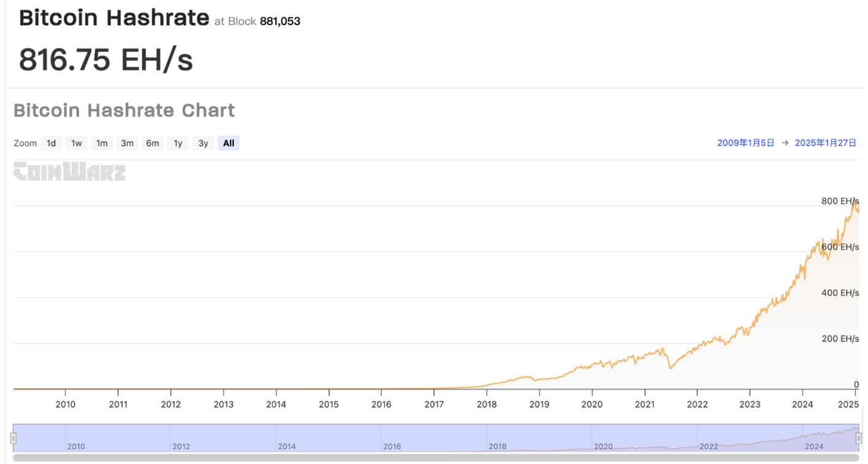The image size is (868, 464).
Task: Open the start date 2009年1月5日 field
Action: click(745, 143)
